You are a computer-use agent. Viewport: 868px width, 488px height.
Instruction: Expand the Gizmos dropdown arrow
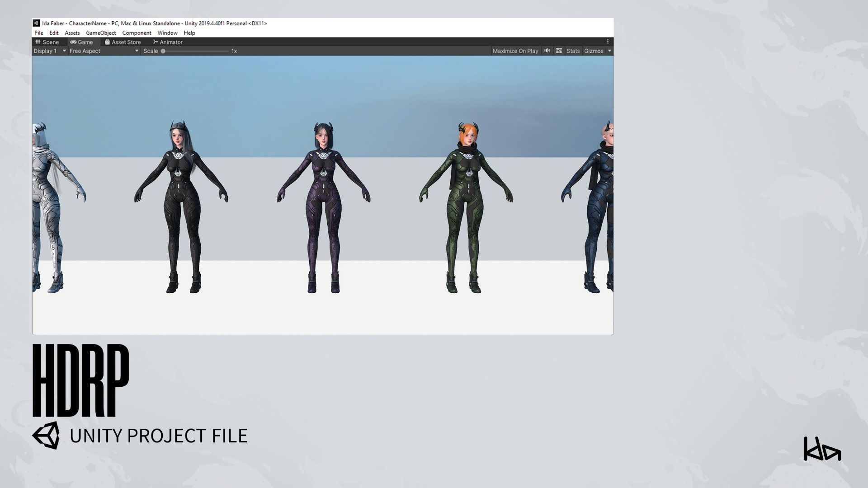(x=609, y=51)
